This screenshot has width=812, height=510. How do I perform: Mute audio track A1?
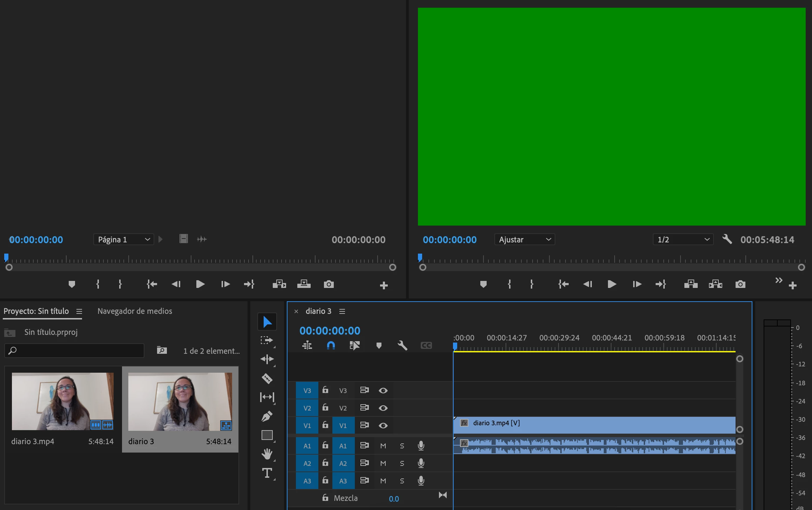click(x=383, y=446)
